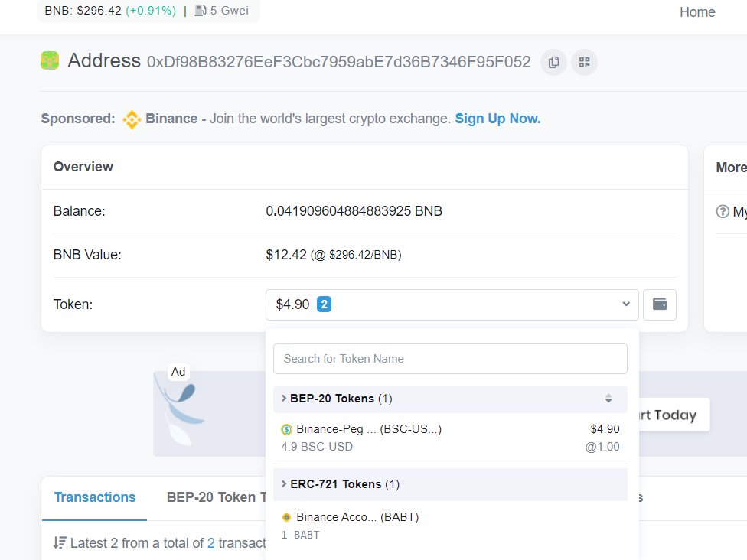This screenshot has width=747, height=560.
Task: Click the sort icon beside Latest transactions
Action: tap(60, 543)
